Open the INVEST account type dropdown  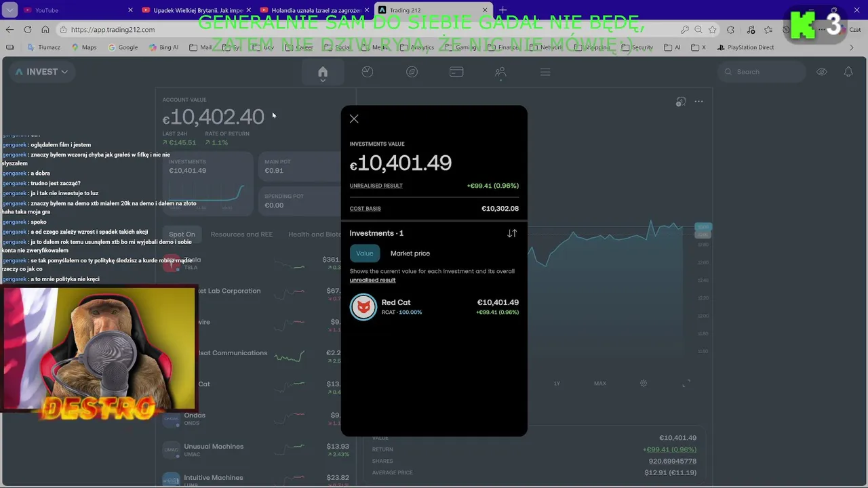point(41,72)
